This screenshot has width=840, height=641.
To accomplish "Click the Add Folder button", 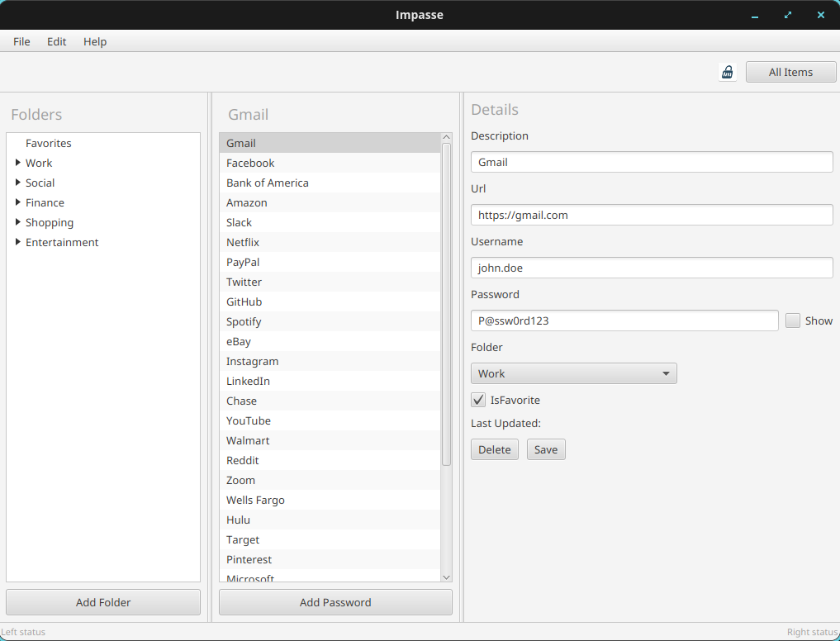I will (103, 602).
